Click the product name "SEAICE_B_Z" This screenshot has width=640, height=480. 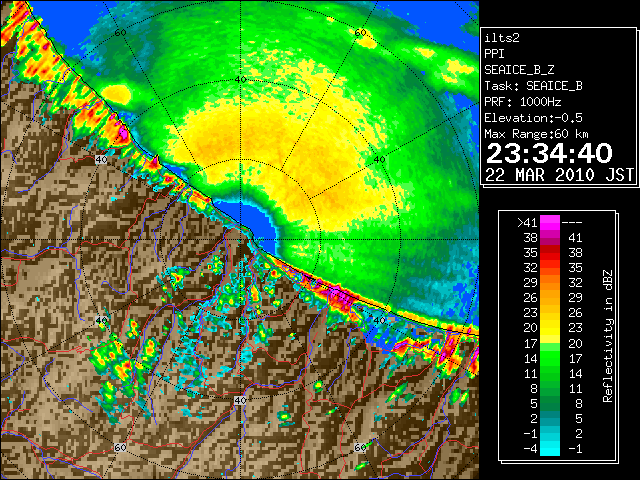(x=519, y=70)
